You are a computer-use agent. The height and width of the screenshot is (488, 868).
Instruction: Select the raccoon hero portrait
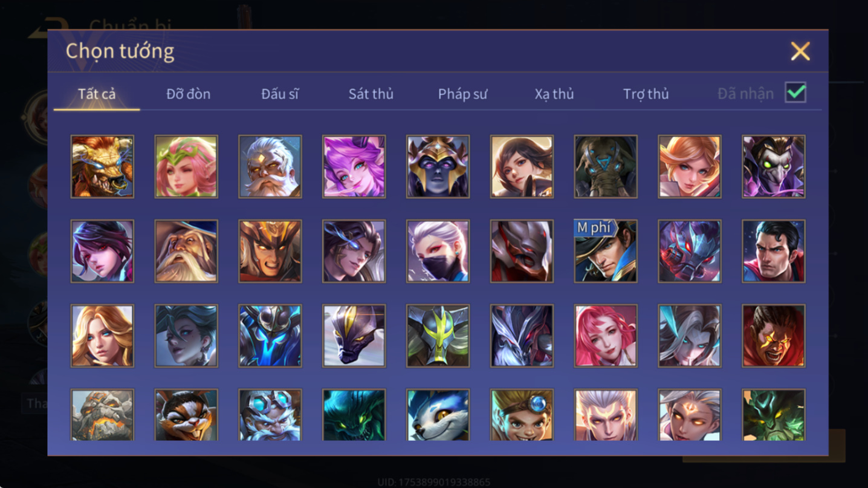186,415
